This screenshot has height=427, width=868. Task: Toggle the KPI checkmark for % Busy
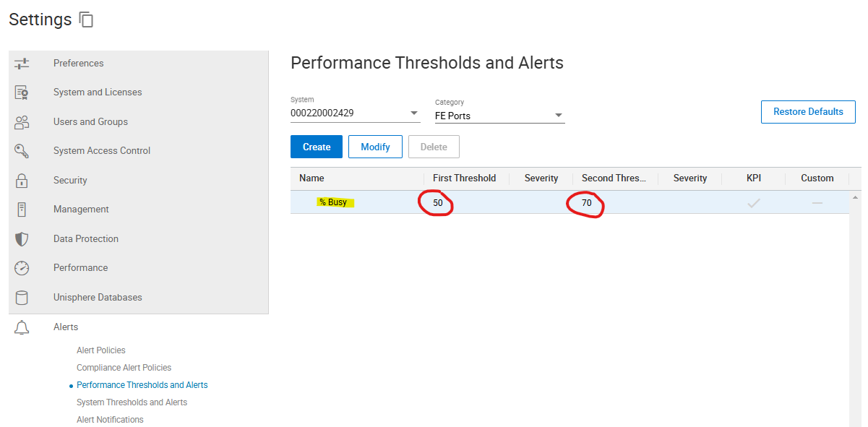(x=754, y=203)
